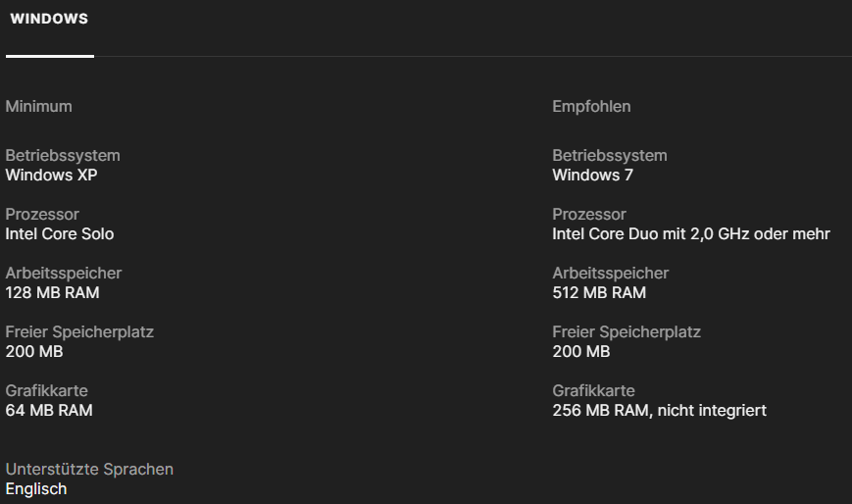852x504 pixels.
Task: Click Betriebssystem label in the Minimum column
Action: tap(63, 155)
